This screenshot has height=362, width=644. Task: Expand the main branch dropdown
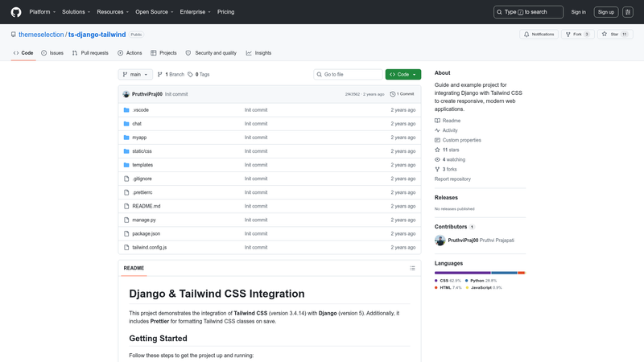tap(135, 74)
